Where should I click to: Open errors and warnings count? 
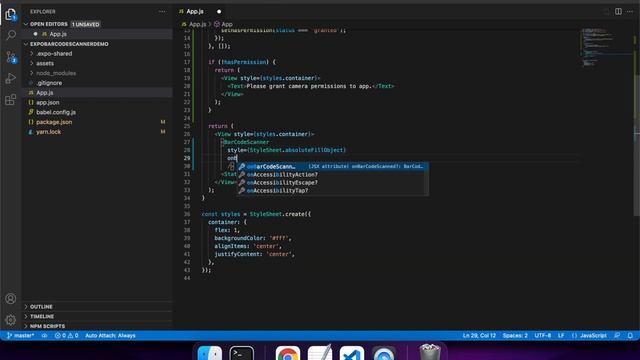point(67,336)
